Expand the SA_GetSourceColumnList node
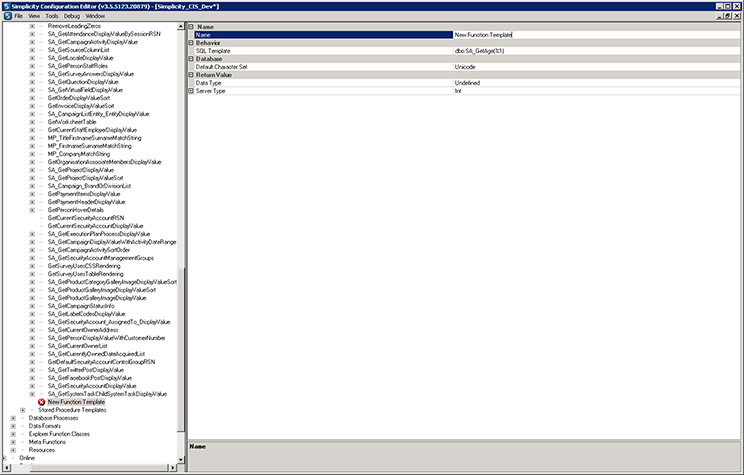Image resolution: width=744 pixels, height=475 pixels. pyautogui.click(x=32, y=50)
